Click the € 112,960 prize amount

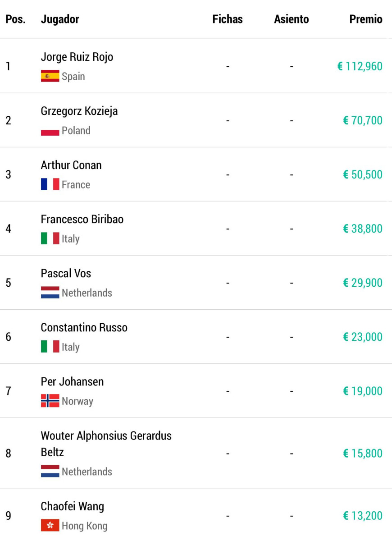360,66
